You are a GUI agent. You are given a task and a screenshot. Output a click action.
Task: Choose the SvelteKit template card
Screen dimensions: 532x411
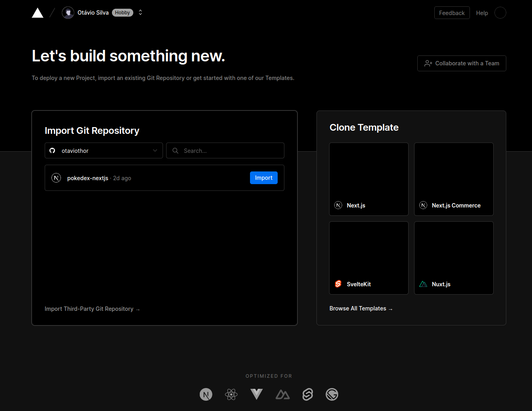pos(369,258)
